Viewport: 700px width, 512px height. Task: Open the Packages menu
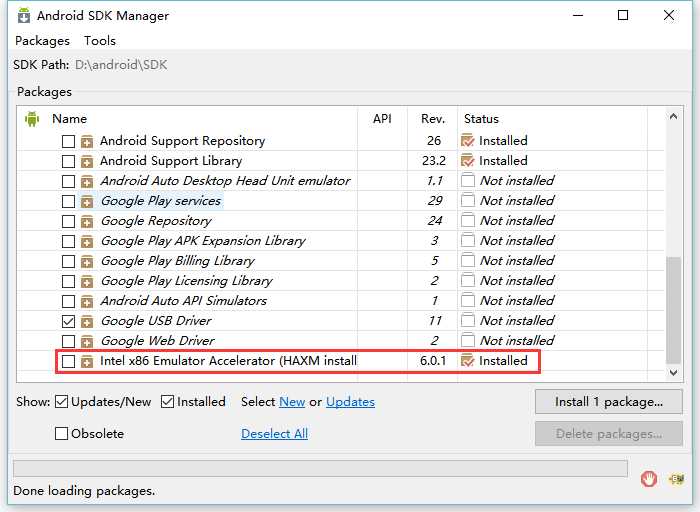(42, 41)
